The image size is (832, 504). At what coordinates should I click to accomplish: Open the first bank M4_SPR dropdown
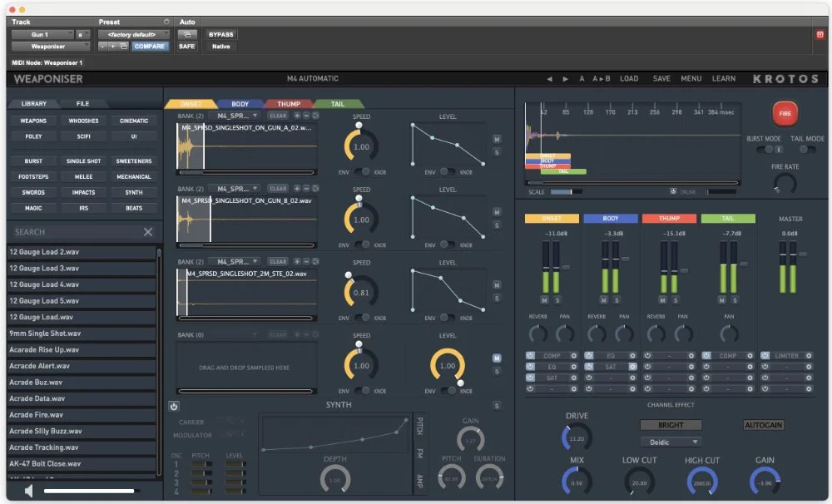coord(235,116)
